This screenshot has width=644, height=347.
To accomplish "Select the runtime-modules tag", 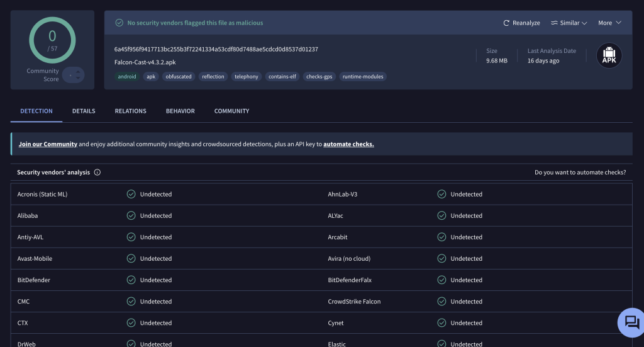I will click(363, 76).
